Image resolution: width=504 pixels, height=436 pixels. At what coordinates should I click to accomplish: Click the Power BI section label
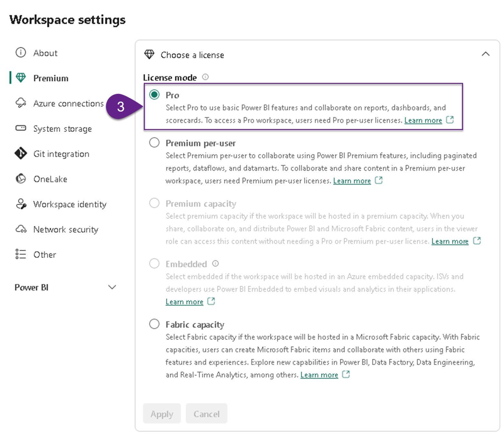32,287
